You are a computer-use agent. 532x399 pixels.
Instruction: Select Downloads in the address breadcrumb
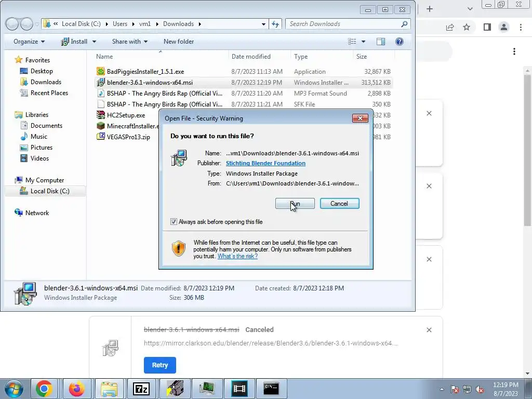pyautogui.click(x=179, y=24)
